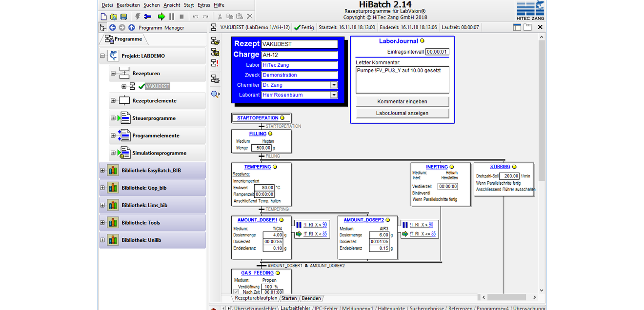
Task: Start the recipe with the green arrow
Action: coord(161,17)
